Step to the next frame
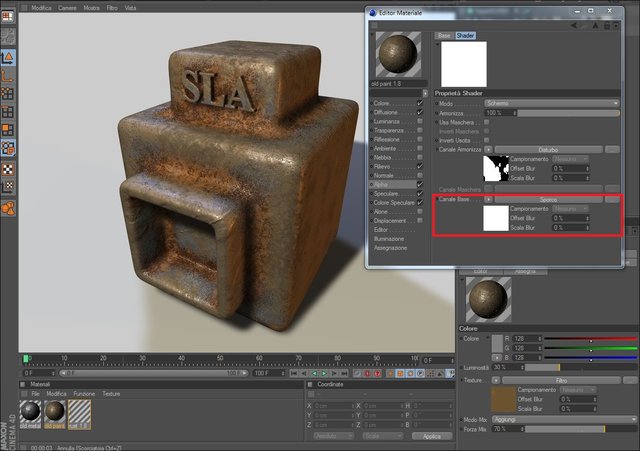 334,373
